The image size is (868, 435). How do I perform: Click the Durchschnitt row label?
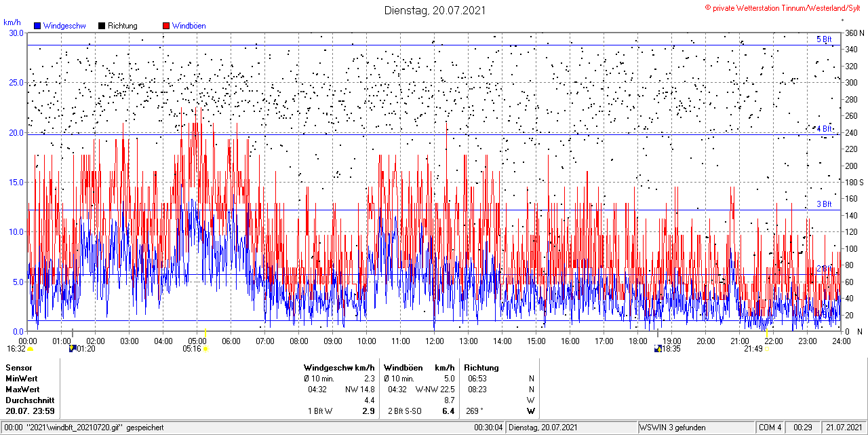(x=29, y=400)
